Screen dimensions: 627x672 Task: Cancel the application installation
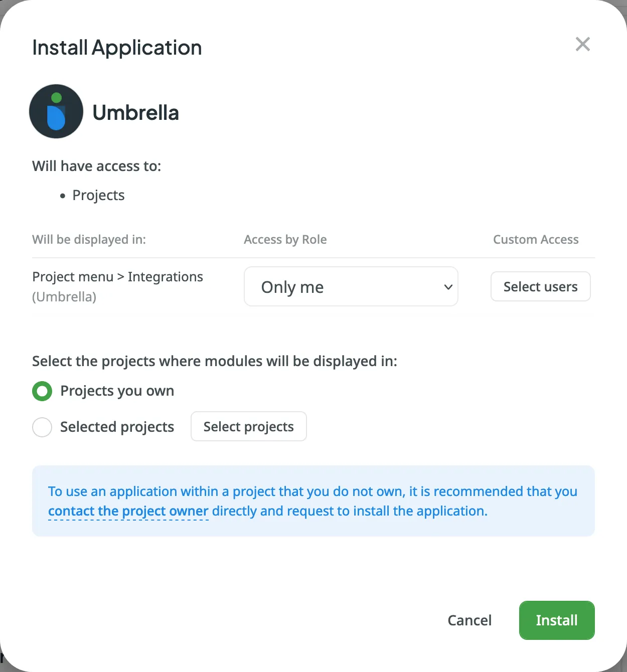(x=469, y=620)
